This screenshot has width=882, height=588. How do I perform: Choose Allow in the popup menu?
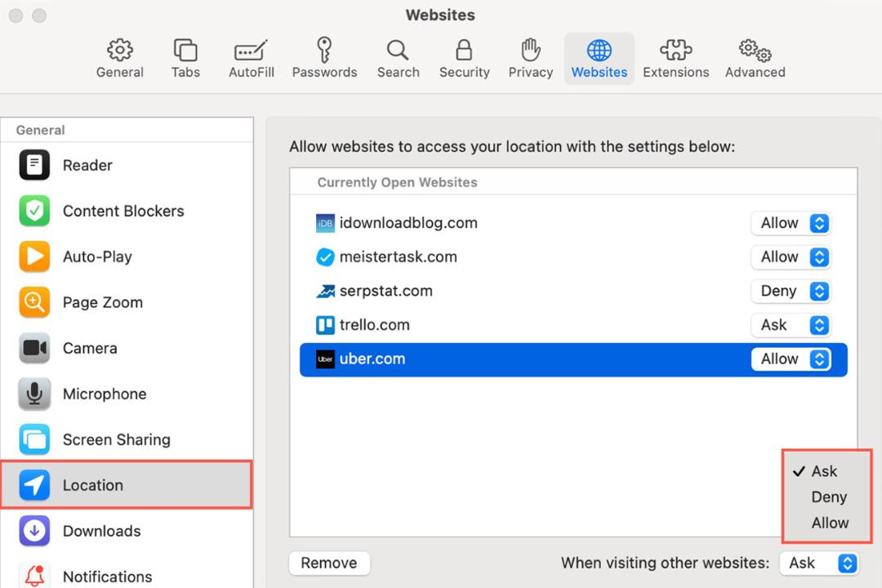click(x=830, y=523)
